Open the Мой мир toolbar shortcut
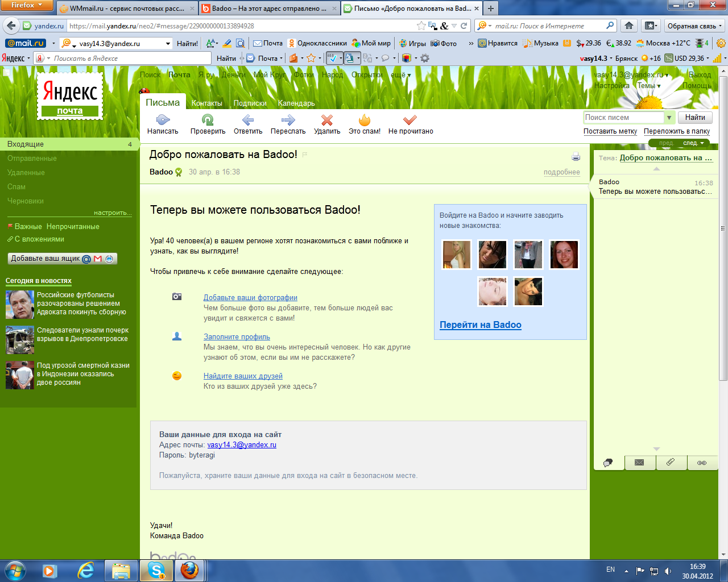 [371, 43]
